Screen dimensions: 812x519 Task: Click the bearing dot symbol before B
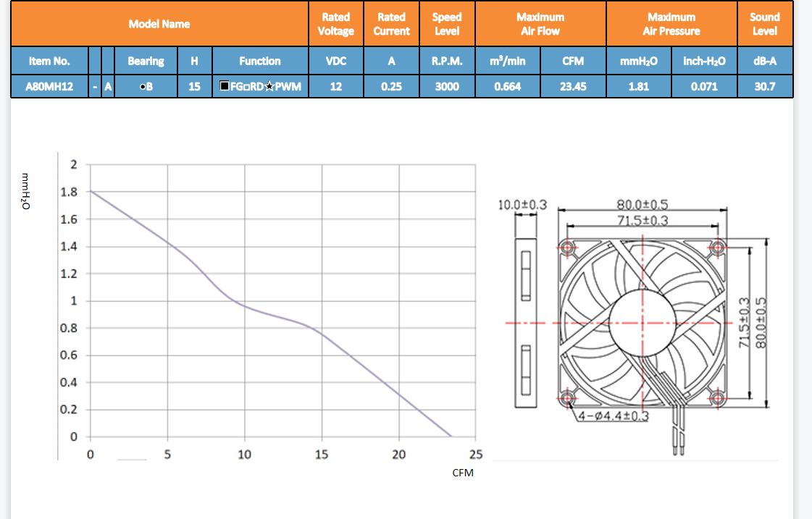pos(141,87)
